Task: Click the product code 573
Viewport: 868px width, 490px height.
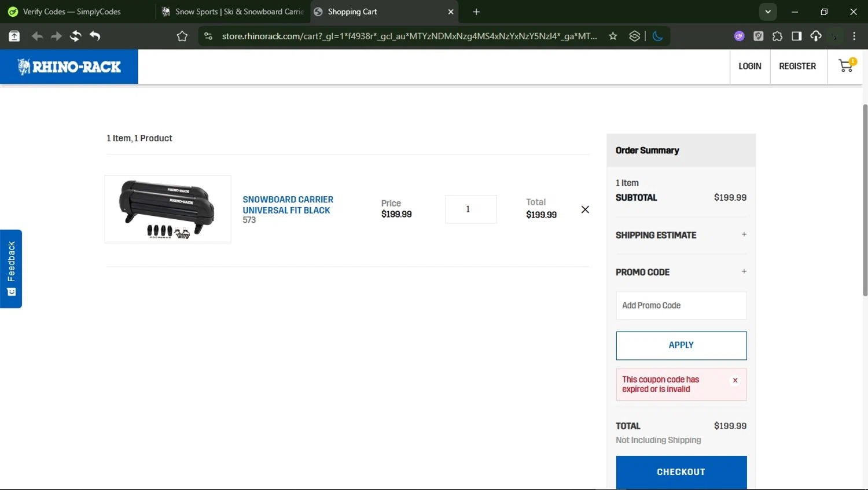Action: (249, 220)
